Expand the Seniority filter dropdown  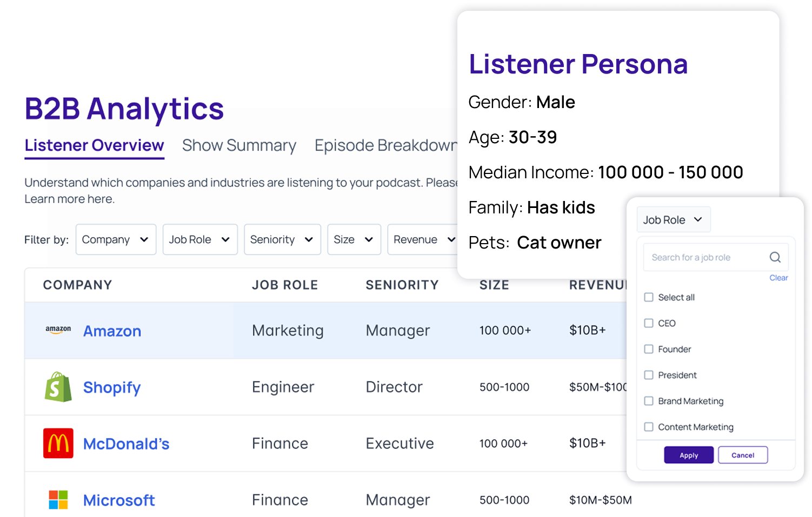coord(282,239)
